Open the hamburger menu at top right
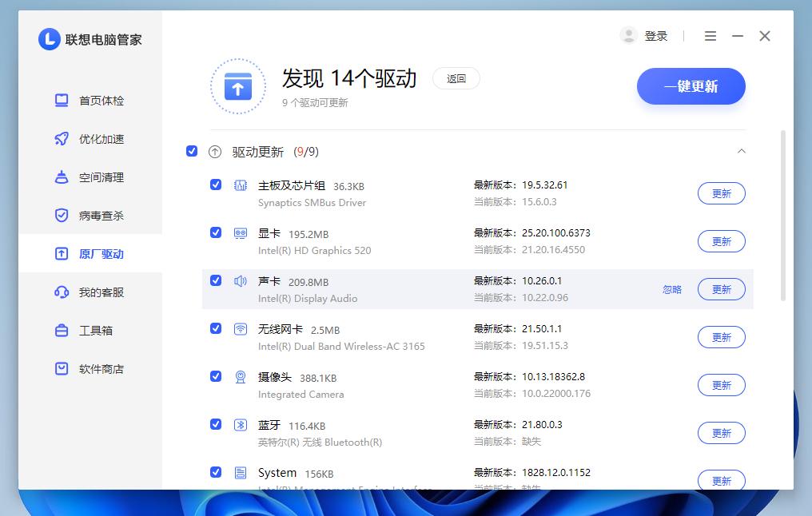 point(710,36)
